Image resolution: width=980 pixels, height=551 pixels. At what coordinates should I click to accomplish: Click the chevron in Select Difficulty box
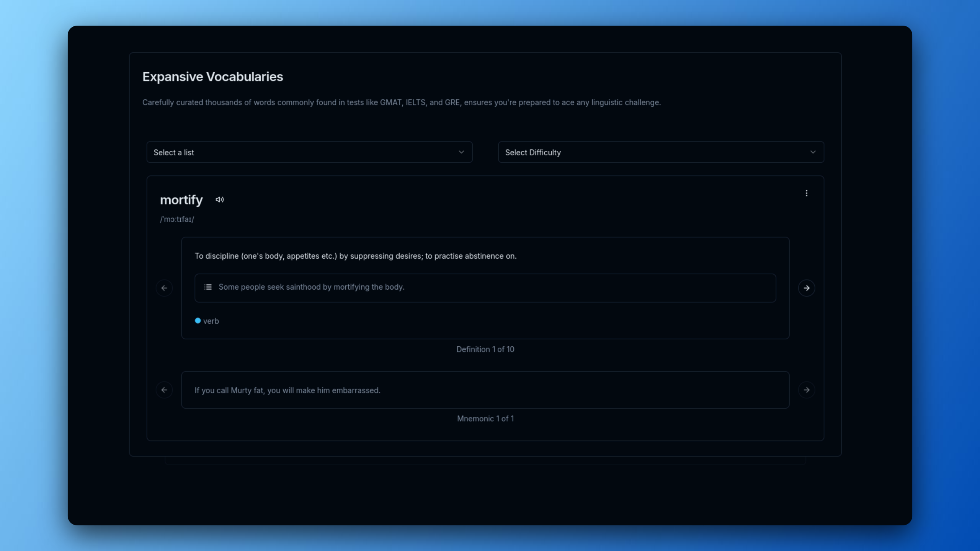(x=813, y=152)
